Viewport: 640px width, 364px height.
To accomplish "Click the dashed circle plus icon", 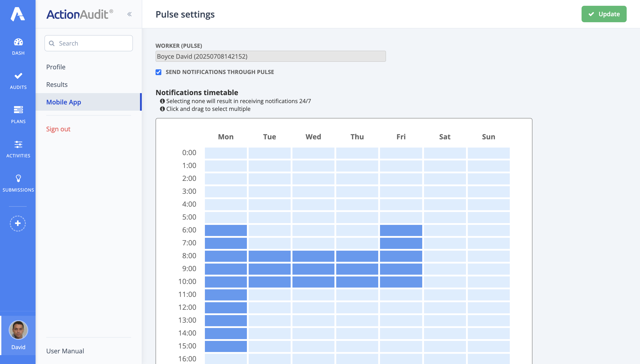I will coord(18,223).
